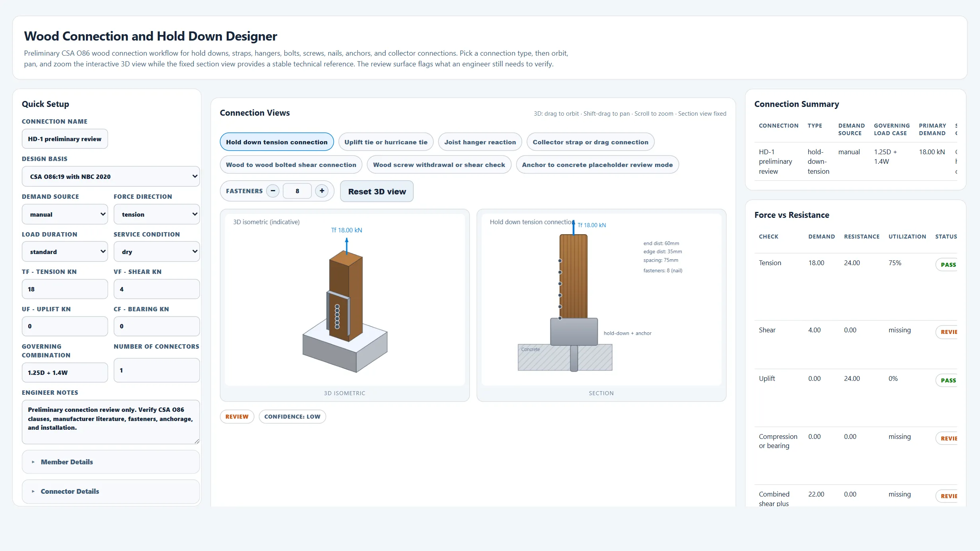980x551 pixels.
Task: Click the section view drawing
Action: (x=601, y=300)
